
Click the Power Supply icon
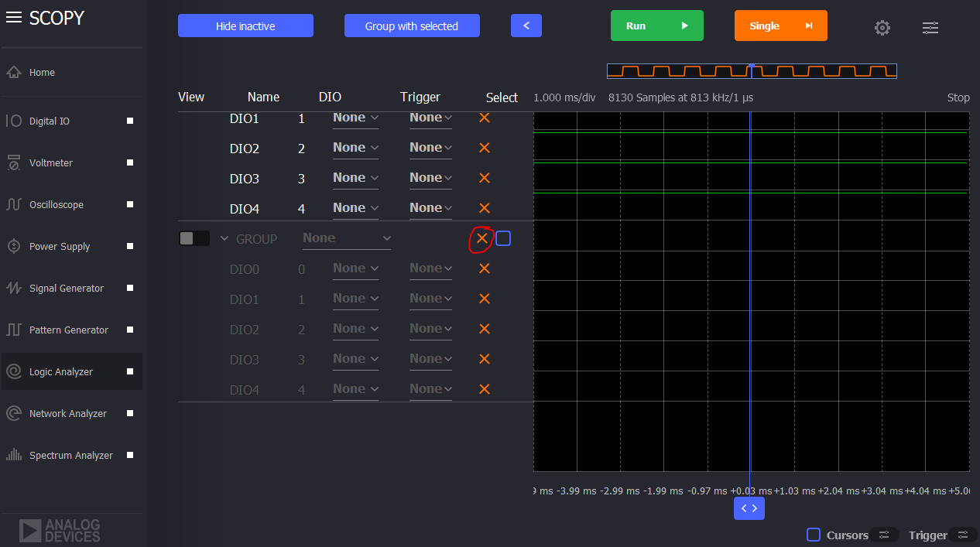(x=13, y=246)
